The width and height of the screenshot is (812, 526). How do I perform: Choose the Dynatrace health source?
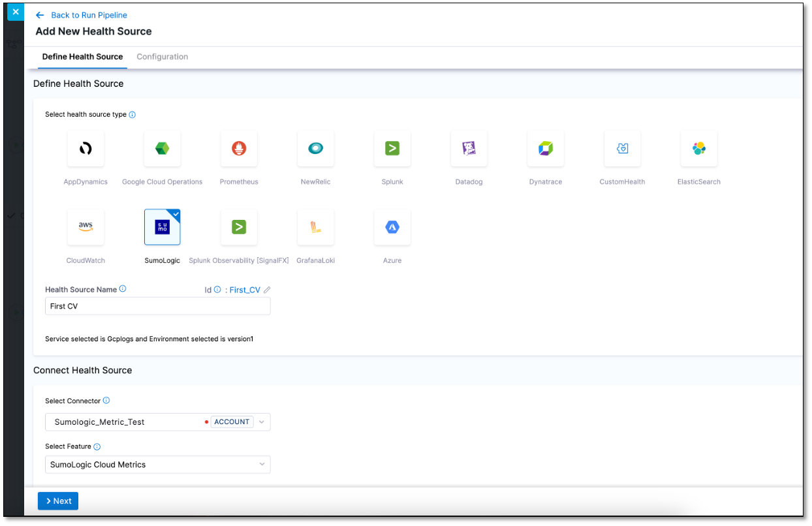(546, 149)
